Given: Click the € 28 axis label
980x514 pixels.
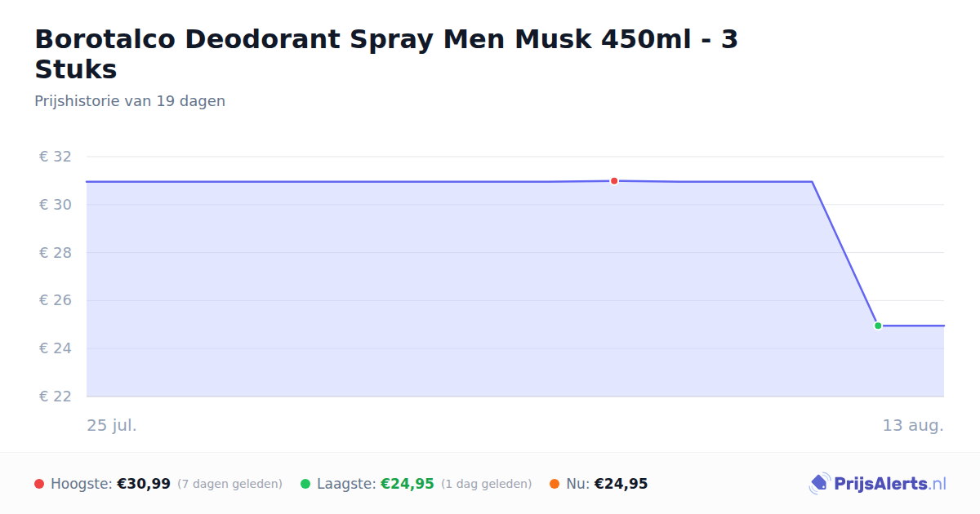Looking at the screenshot, I should pyautogui.click(x=56, y=253).
